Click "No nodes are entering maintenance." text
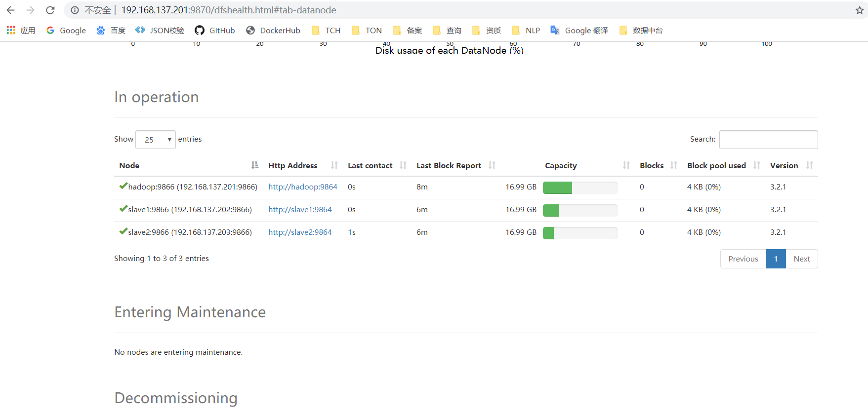Screen dimensions: 868x413 pos(178,352)
